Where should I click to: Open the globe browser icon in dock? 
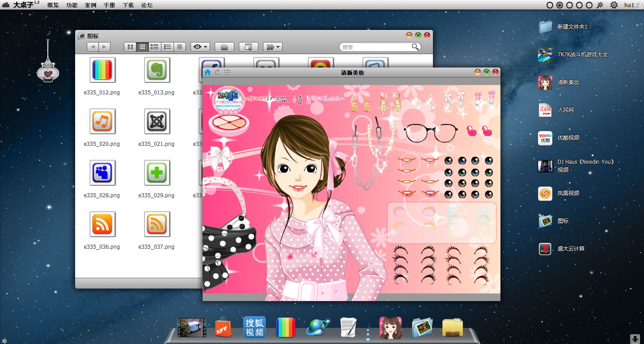[x=317, y=327]
